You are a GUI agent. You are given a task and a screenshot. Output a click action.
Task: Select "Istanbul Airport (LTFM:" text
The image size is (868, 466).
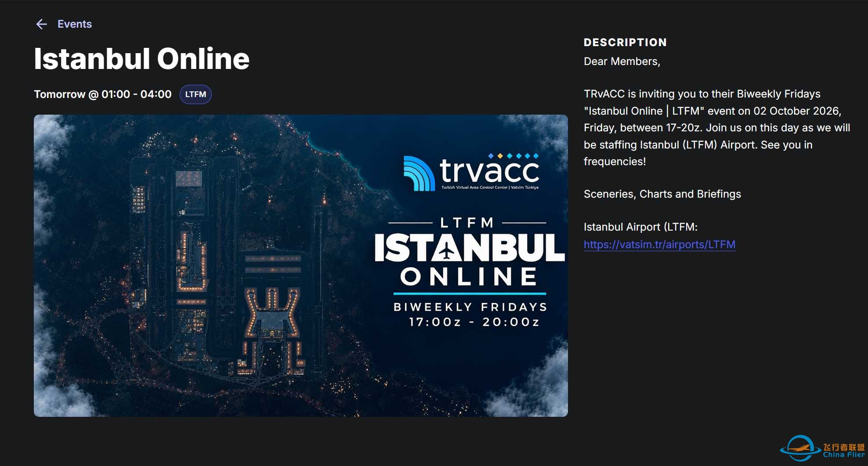(x=640, y=227)
